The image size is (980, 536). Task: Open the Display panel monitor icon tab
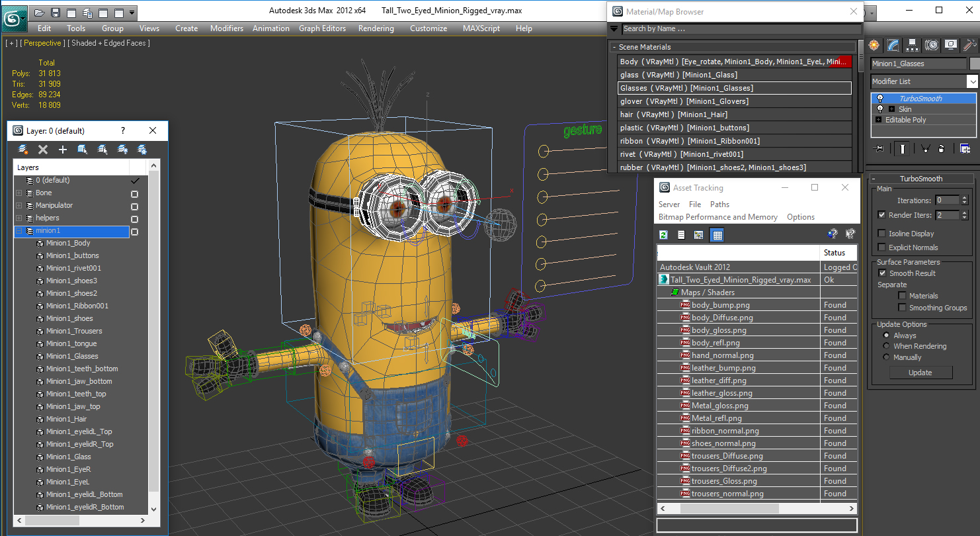coord(951,45)
